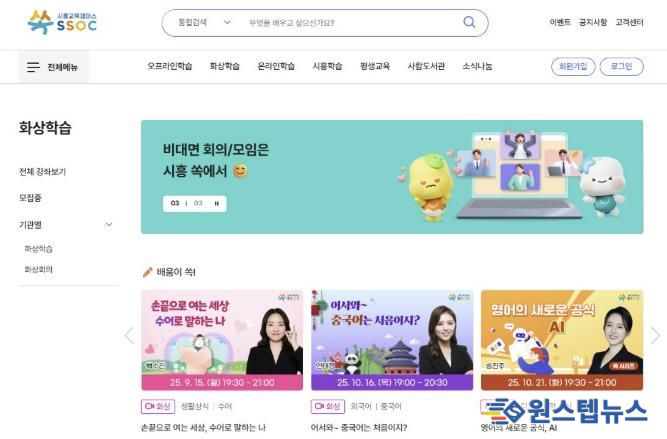Select the 화상학습 tab in navigation bar
Screen dimensions: 667x439
(x=225, y=66)
